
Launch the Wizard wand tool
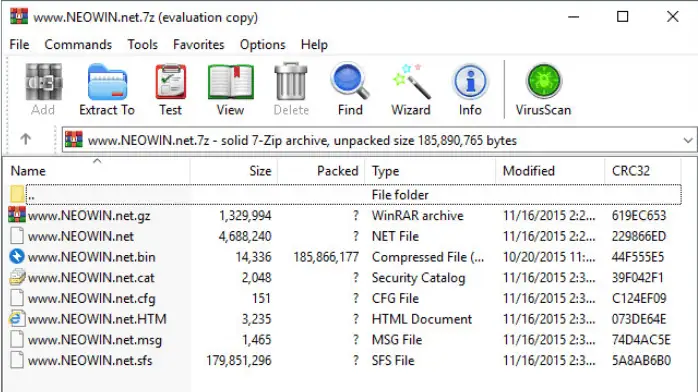(x=411, y=81)
